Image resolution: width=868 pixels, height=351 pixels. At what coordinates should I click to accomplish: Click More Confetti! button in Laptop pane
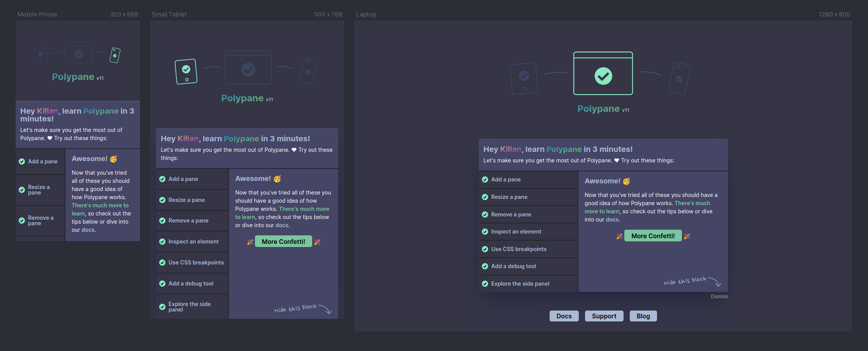click(653, 236)
